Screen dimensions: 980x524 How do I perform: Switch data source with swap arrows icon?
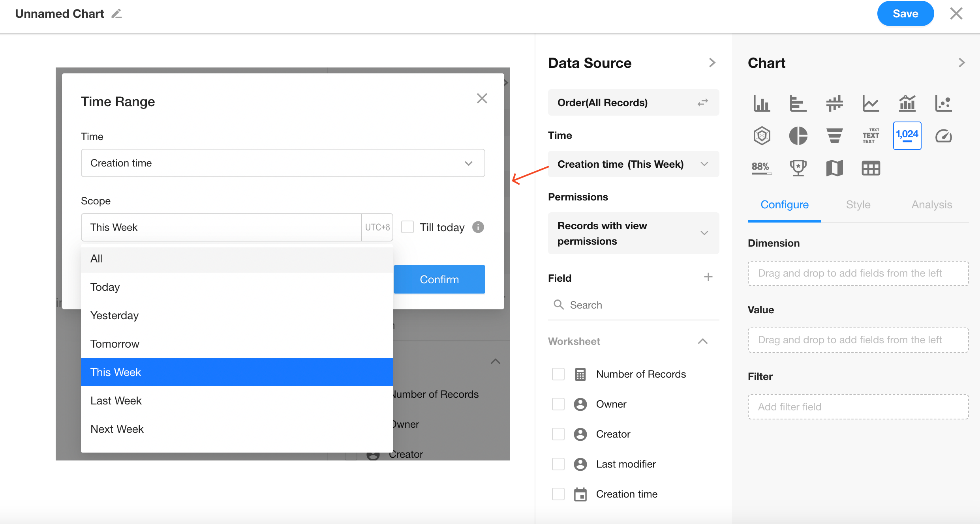pyautogui.click(x=703, y=103)
